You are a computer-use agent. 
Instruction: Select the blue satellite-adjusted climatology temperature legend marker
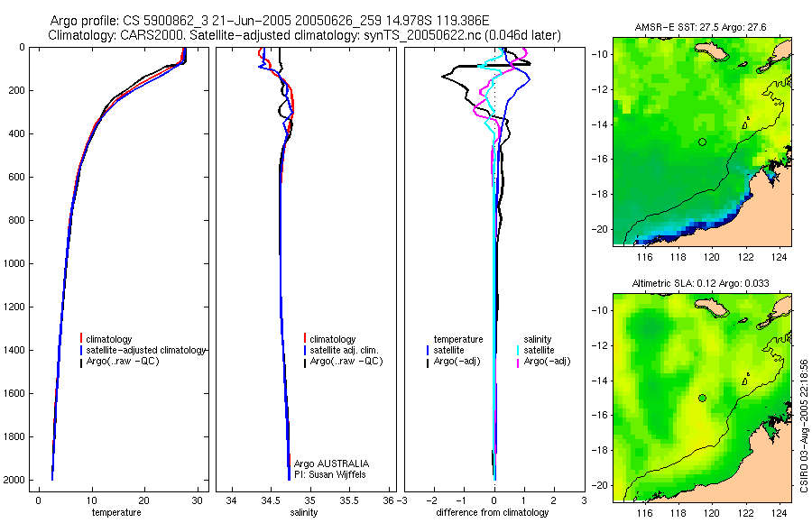tap(81, 350)
